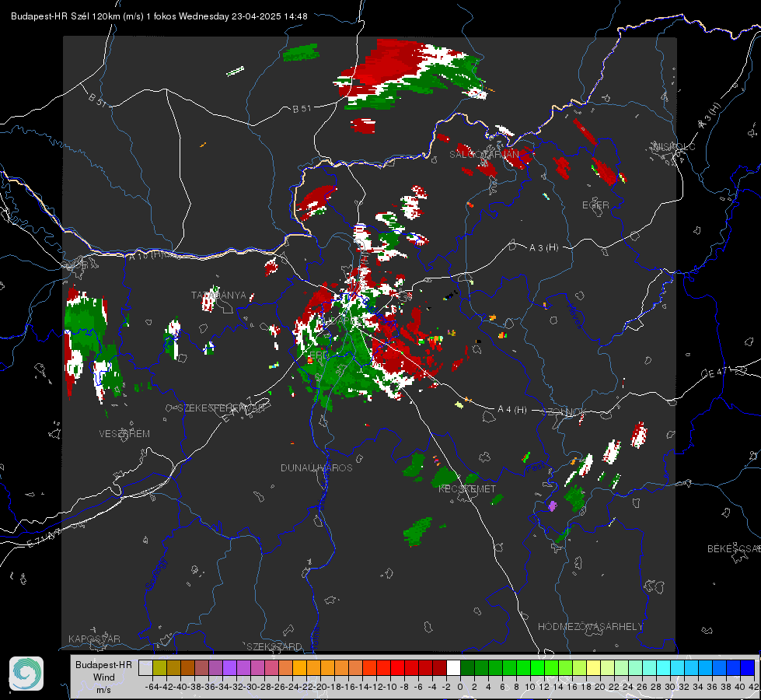The height and width of the screenshot is (700, 761).
Task: Click the DUNAÚJVÁROS city label
Action: point(316,467)
